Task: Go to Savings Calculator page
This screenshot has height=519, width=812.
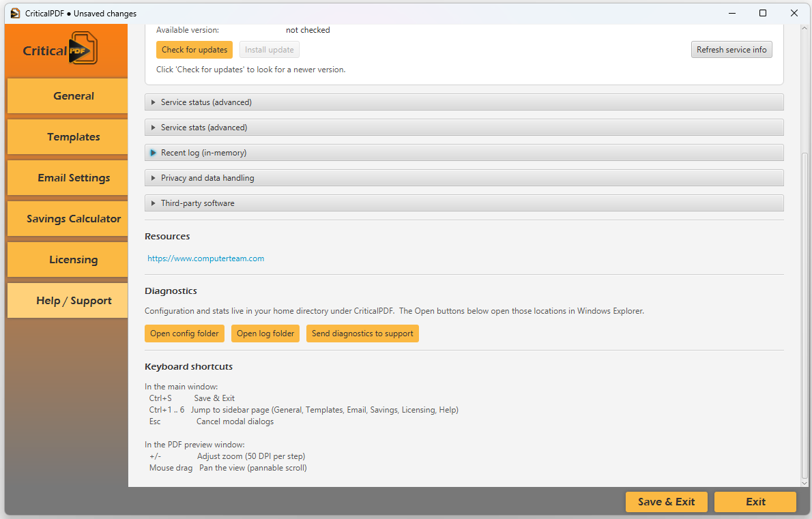Action: click(x=68, y=218)
